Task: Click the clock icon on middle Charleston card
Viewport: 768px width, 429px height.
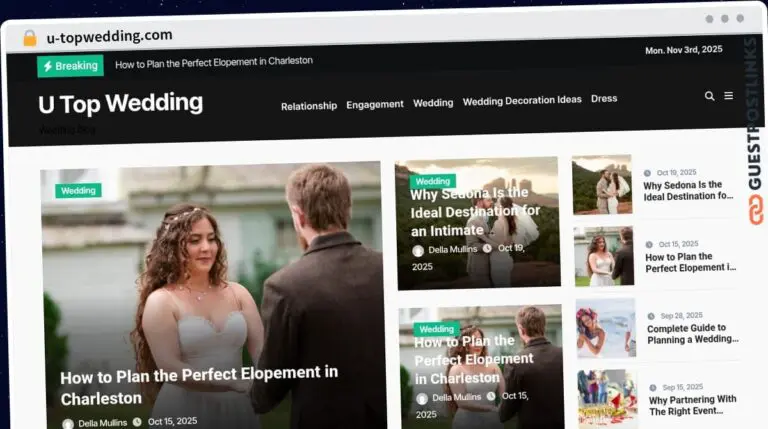Action: tap(491, 396)
